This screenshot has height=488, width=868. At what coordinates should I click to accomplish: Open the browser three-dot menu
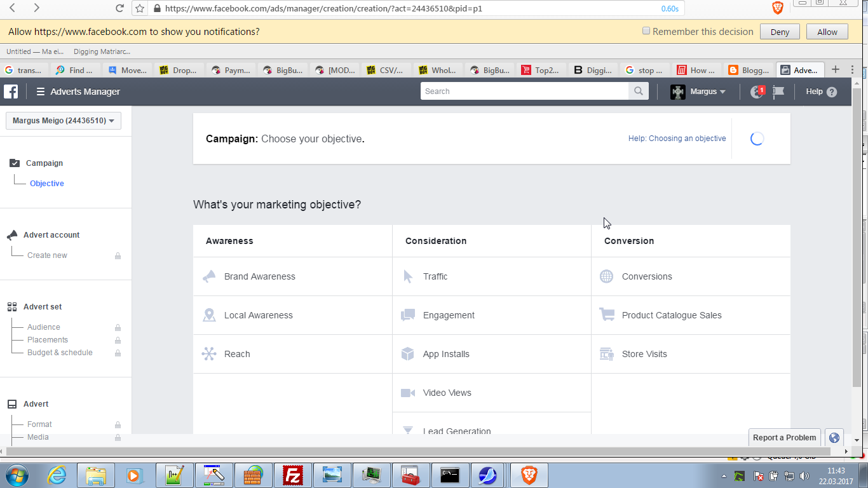[x=853, y=69]
